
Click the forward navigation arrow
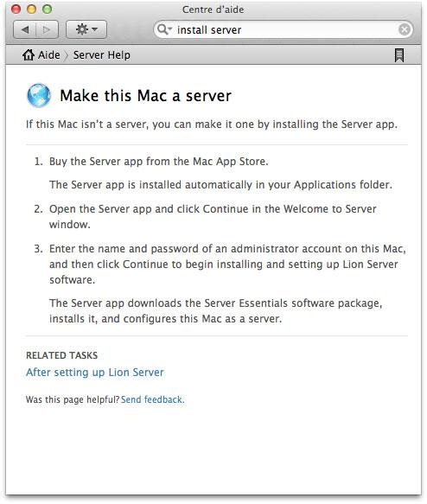point(47,29)
